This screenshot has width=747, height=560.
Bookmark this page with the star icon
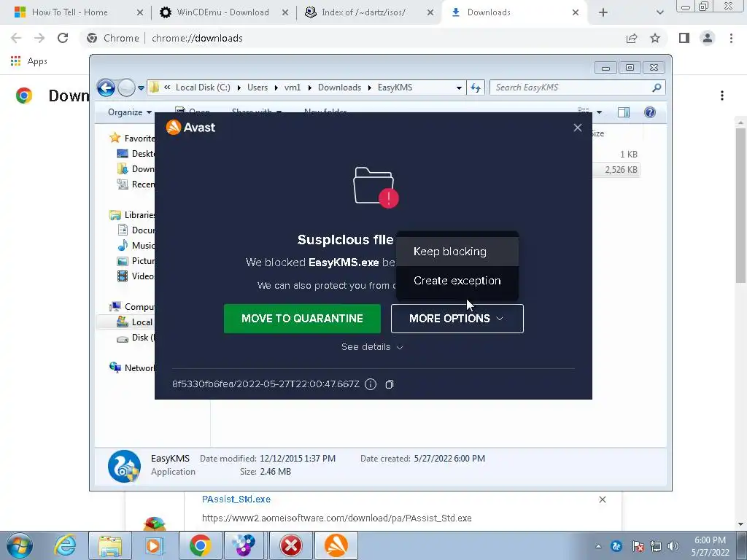(655, 38)
